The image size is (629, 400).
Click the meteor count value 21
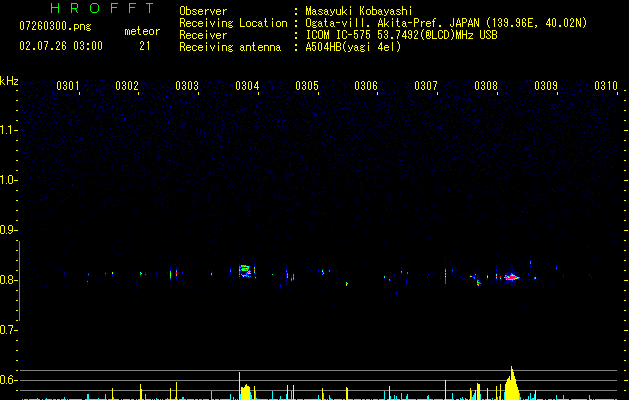(145, 46)
